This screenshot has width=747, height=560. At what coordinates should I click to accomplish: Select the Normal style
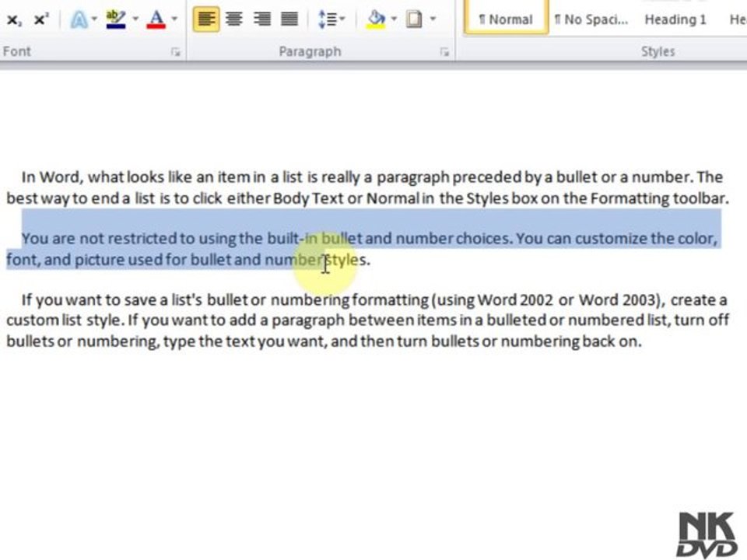click(x=506, y=19)
